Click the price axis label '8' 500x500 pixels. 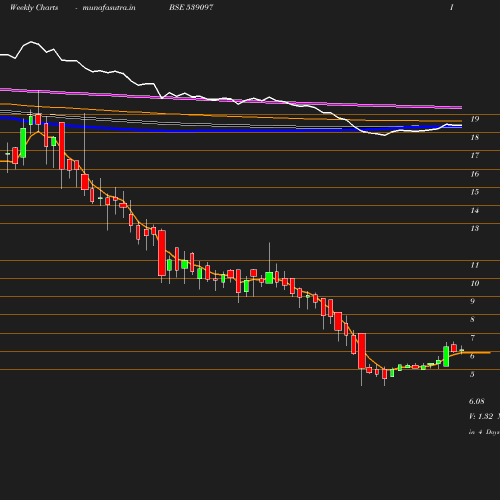(x=473, y=319)
